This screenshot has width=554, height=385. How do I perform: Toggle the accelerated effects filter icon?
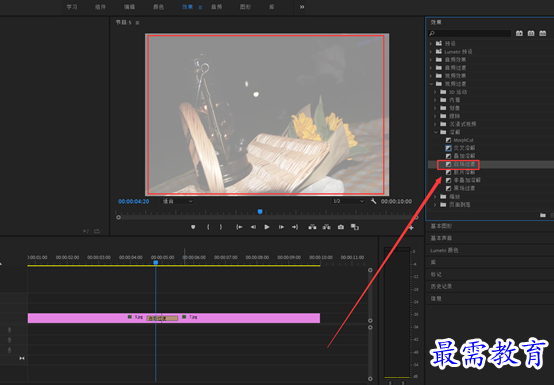(x=519, y=33)
